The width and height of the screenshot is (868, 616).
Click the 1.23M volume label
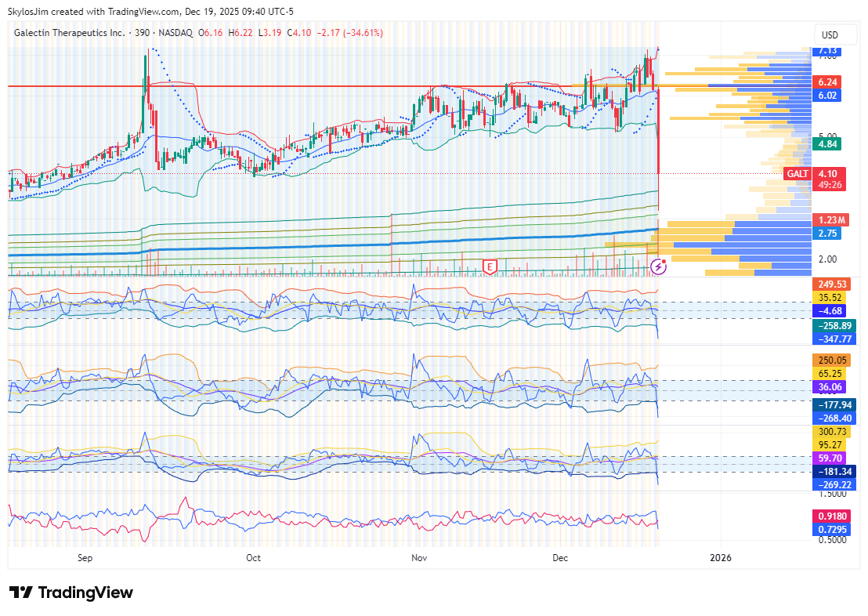tap(830, 221)
